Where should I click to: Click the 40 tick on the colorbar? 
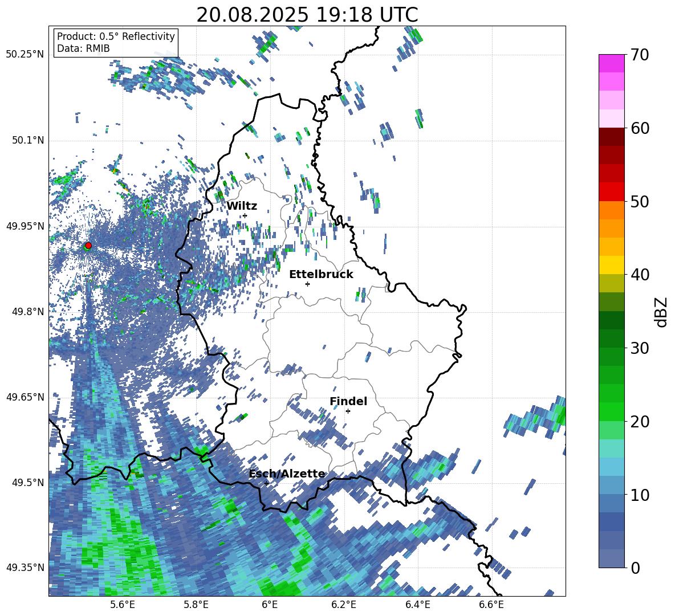point(639,275)
